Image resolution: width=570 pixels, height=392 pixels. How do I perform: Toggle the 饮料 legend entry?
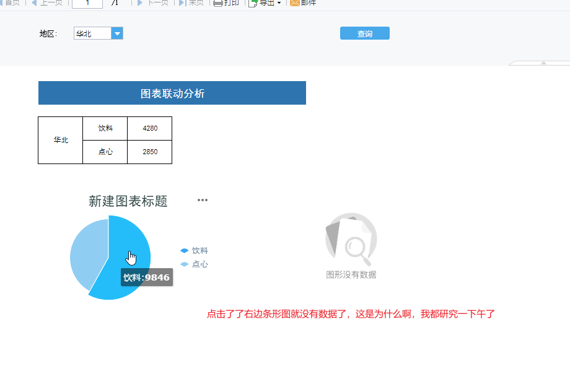[x=194, y=251]
